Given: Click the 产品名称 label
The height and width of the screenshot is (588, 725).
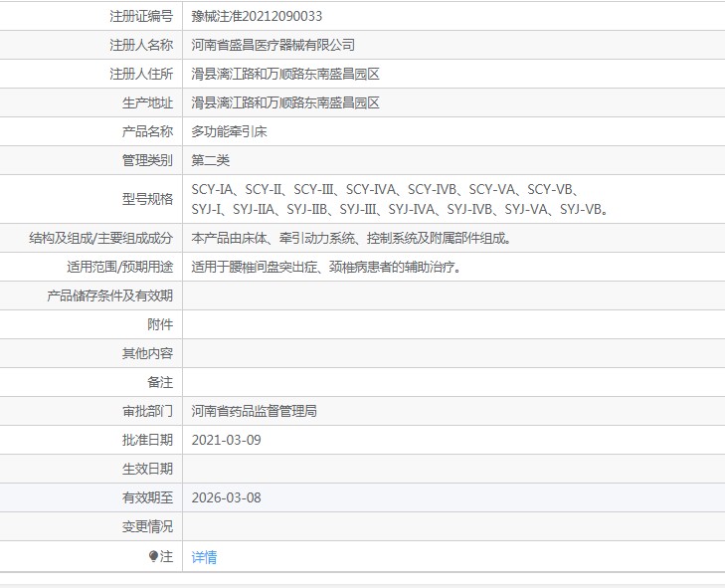Looking at the screenshot, I should (147, 132).
